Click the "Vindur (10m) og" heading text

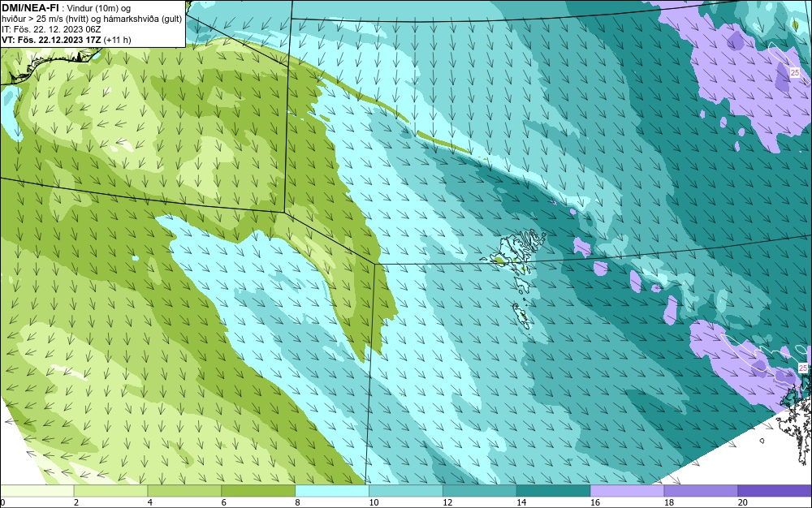tap(99, 8)
